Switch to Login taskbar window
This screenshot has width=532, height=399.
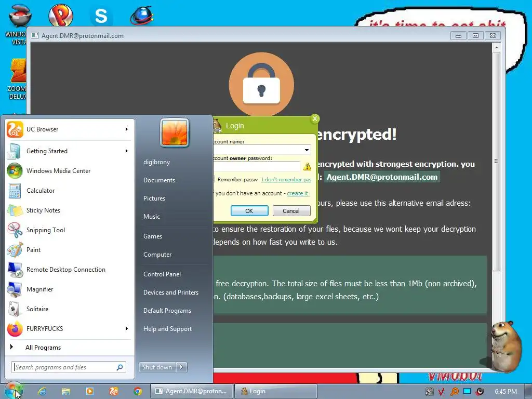tap(275, 391)
